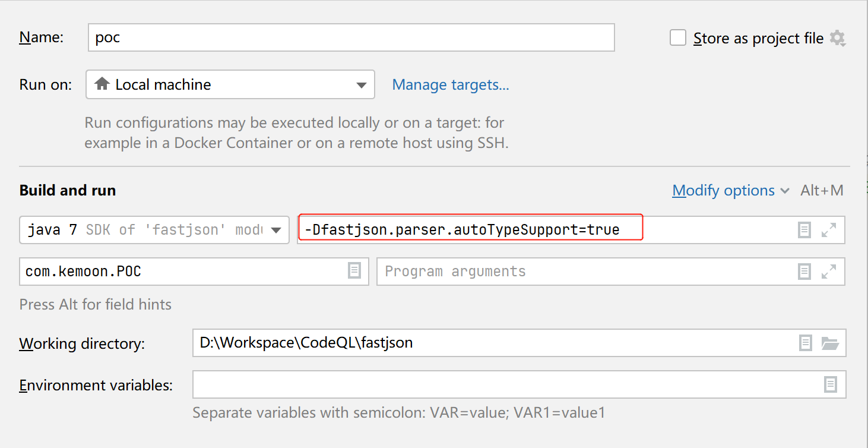This screenshot has width=868, height=448.
Task: Click gear icon beside Store as project file
Action: coord(837,39)
